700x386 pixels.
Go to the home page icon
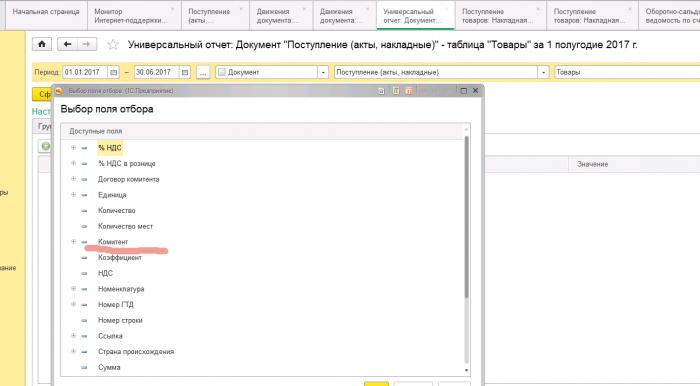click(42, 44)
